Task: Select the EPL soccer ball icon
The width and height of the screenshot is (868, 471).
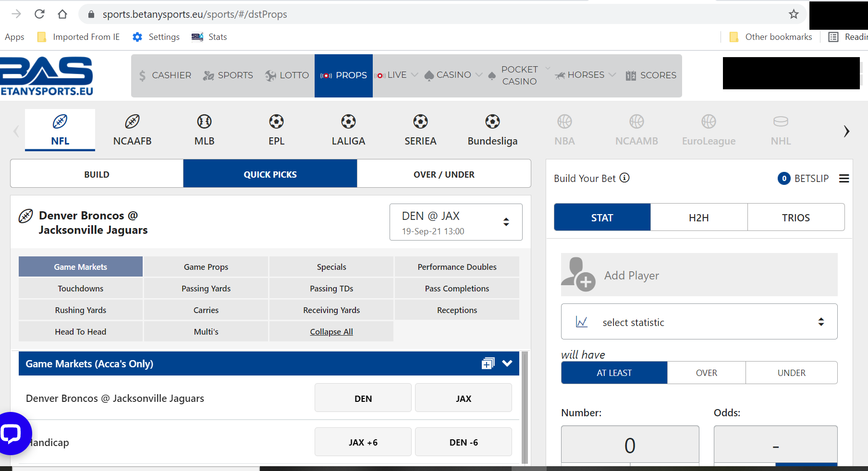Action: point(276,121)
